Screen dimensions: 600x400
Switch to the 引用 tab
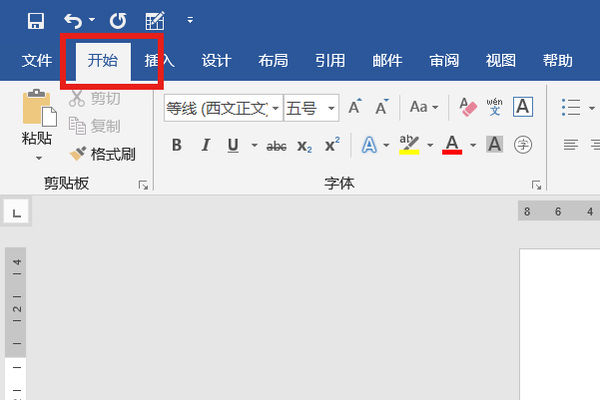(x=330, y=60)
